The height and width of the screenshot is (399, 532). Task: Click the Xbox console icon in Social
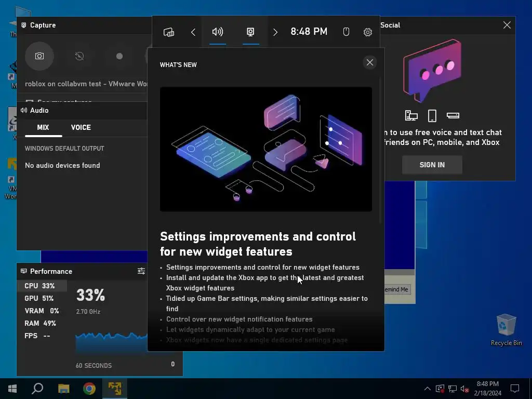click(x=453, y=116)
